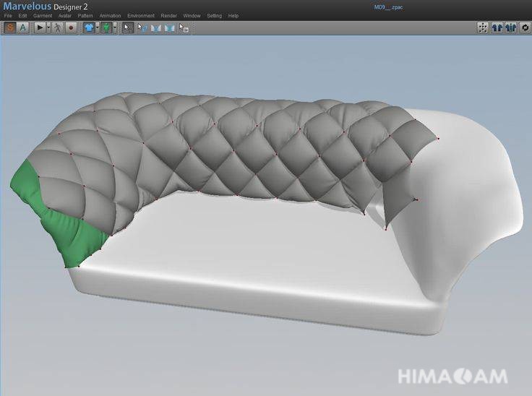Click the circular arrows reset icon
Image resolution: width=532 pixels, height=396 pixels.
click(x=525, y=27)
